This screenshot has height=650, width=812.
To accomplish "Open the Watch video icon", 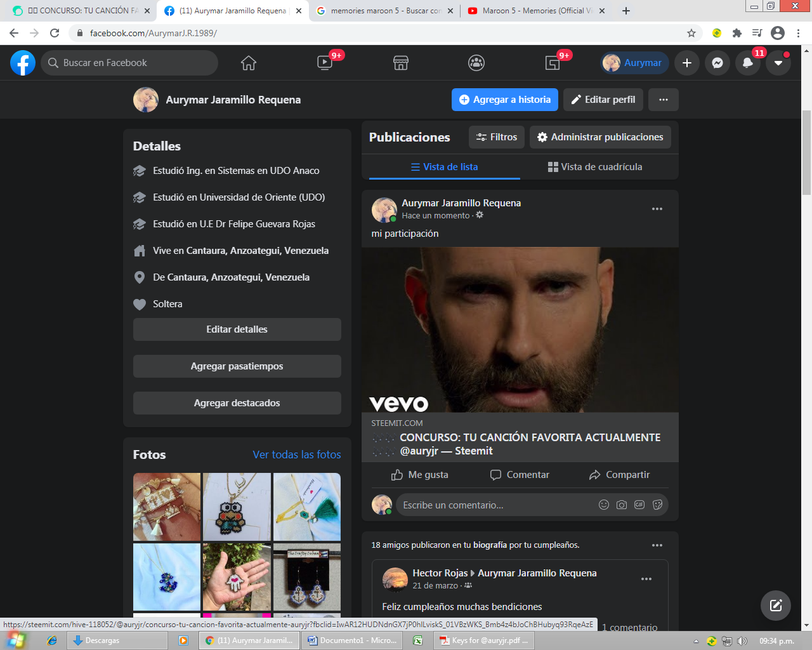I will pos(325,63).
